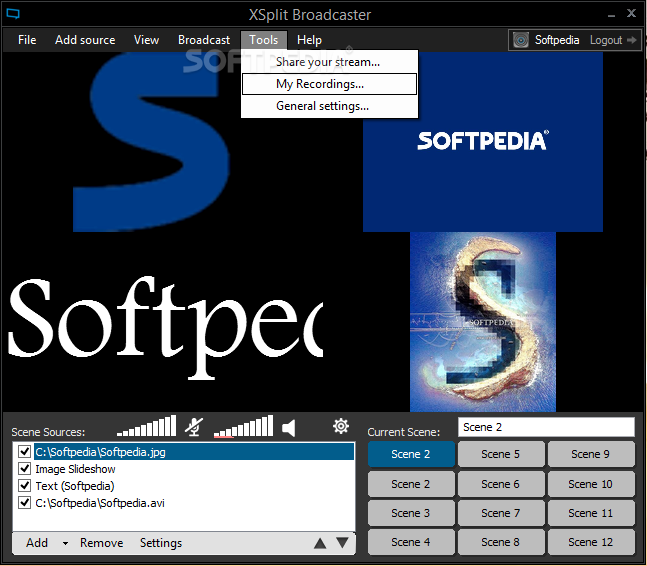Switch to Scene 9
This screenshot has height=566, width=647.
tap(591, 454)
